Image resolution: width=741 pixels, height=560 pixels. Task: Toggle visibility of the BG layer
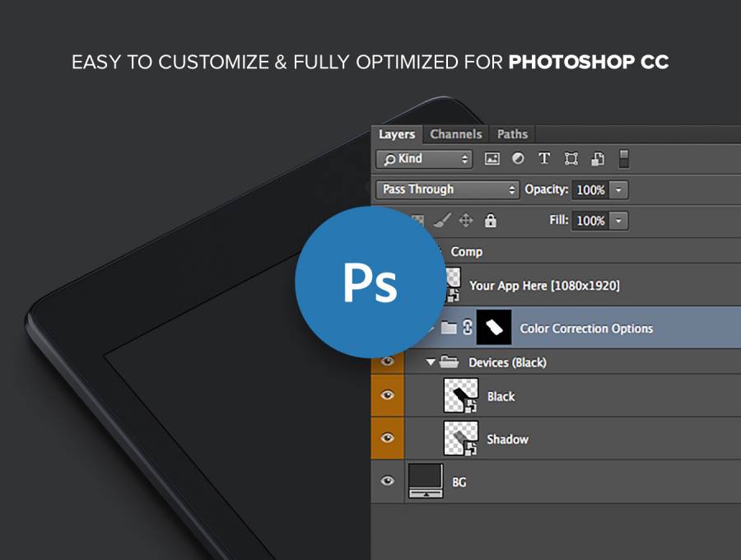387,481
